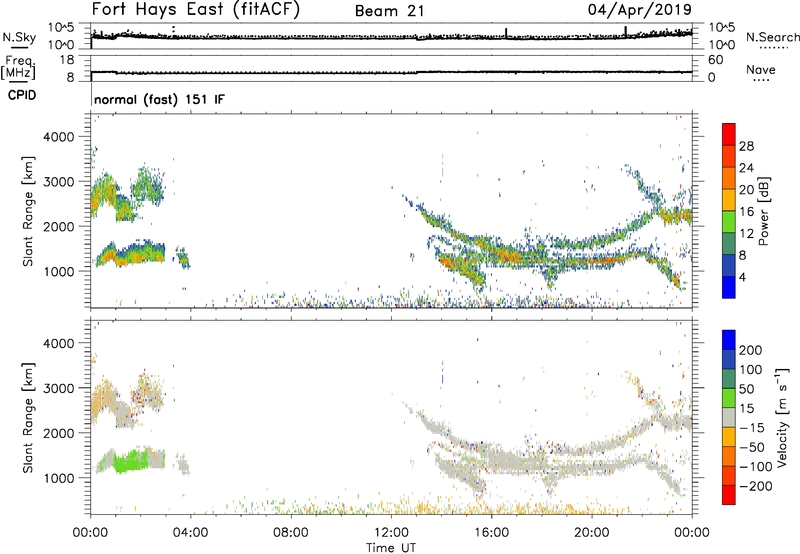
Task: Select the 'normal (fast) 151 IF' text
Action: pos(159,99)
